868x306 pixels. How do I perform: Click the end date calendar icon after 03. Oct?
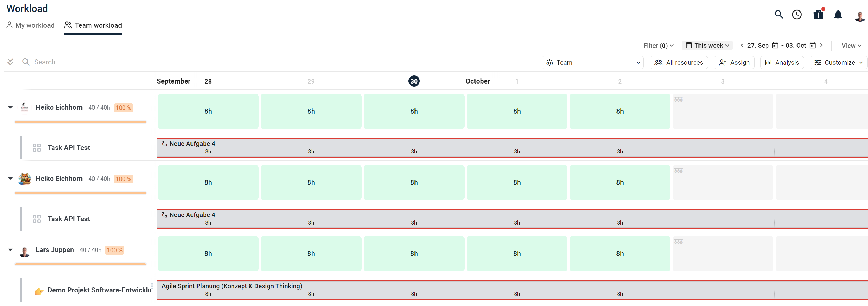coord(812,46)
